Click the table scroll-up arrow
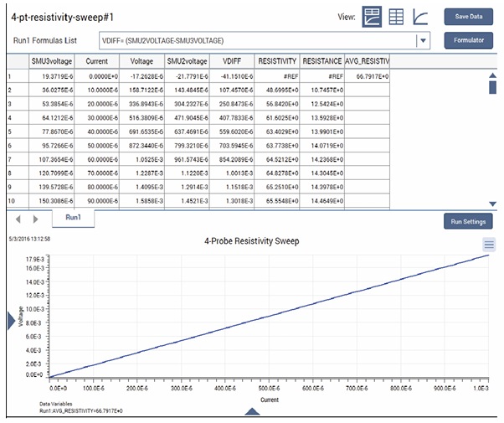 point(492,75)
